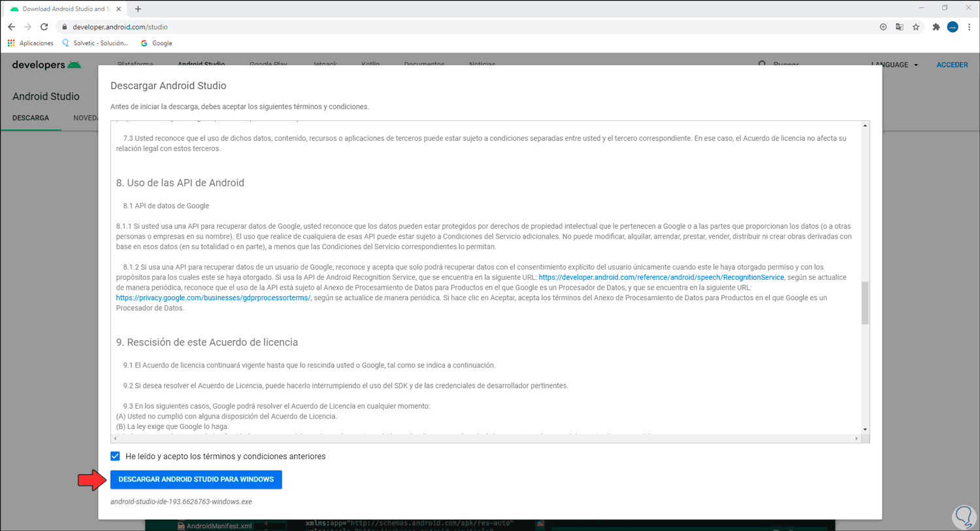Screen dimensions: 980x531
Task: Click the browser forward arrow
Action: 27,27
